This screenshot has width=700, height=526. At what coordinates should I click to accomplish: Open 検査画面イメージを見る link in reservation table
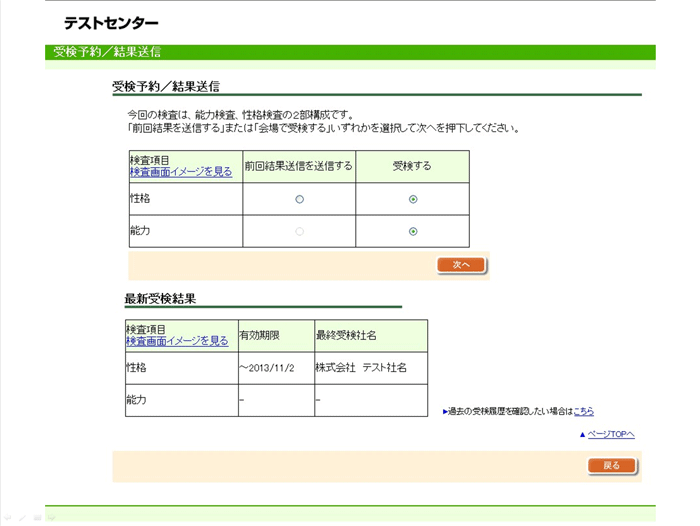[x=181, y=172]
